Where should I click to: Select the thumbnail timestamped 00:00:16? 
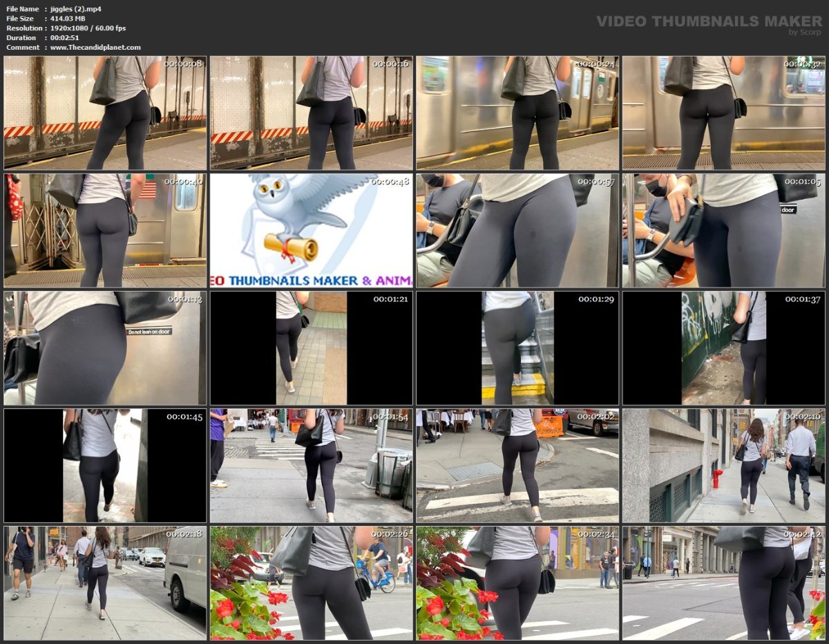point(312,113)
